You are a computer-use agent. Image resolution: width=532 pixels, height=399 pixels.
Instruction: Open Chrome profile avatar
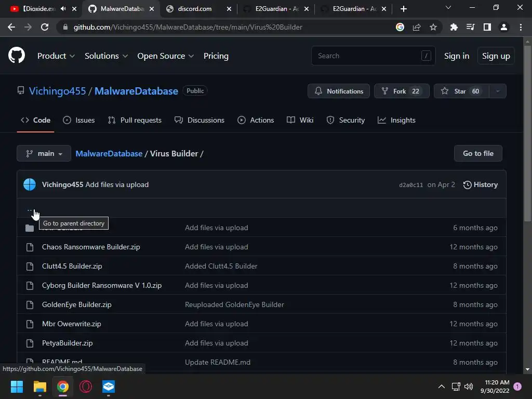tap(504, 27)
